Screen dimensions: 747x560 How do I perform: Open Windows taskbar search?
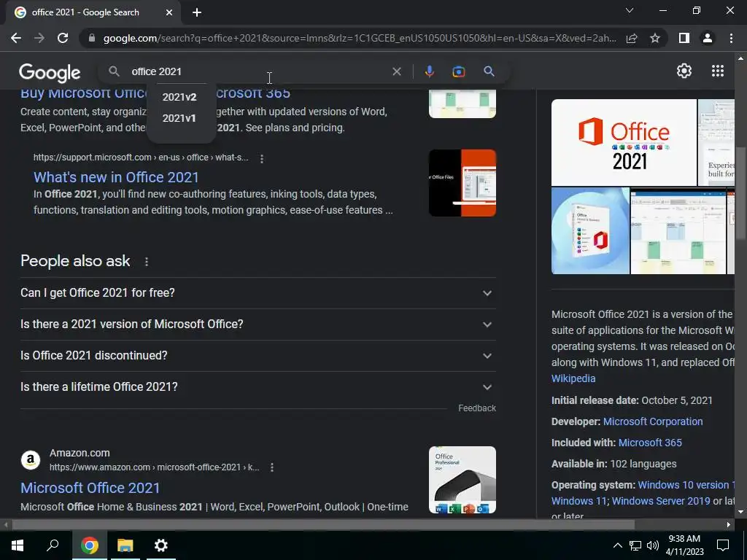53,545
